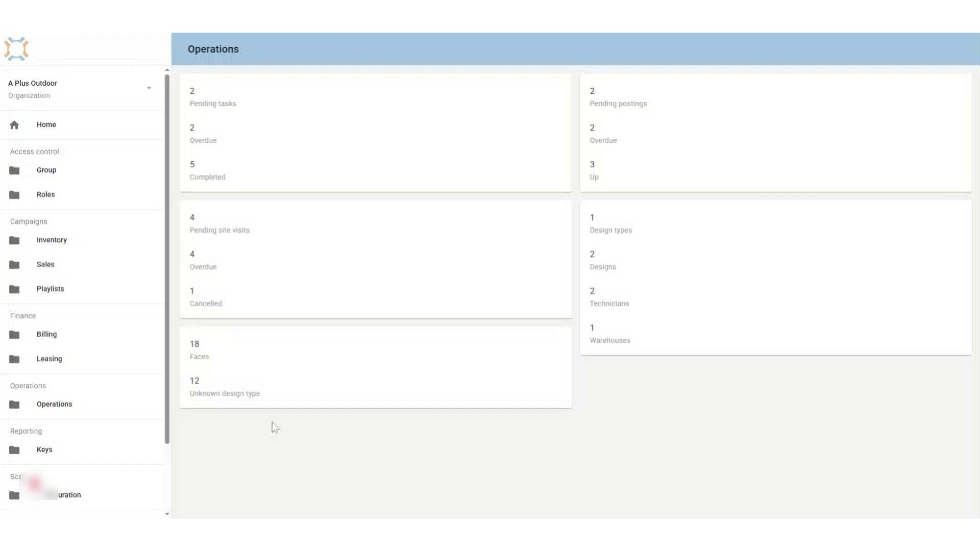The image size is (980, 551).
Task: Open the Operations sidebar item
Action: pos(55,404)
